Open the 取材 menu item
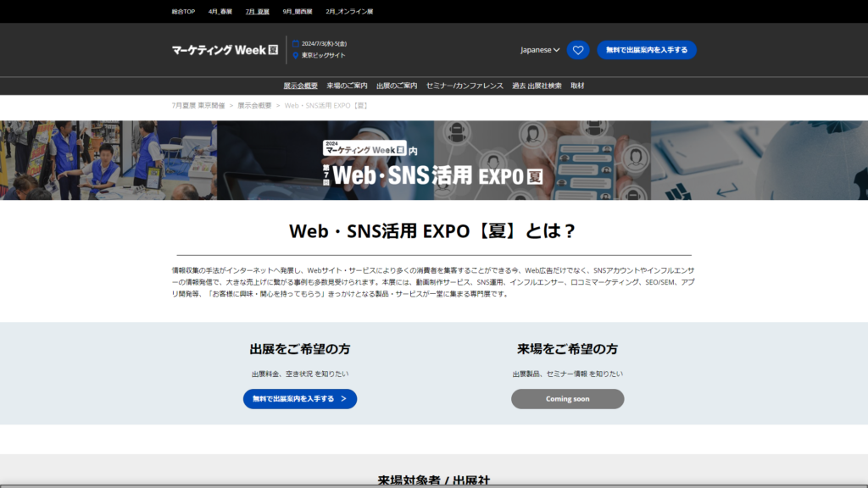 [577, 86]
